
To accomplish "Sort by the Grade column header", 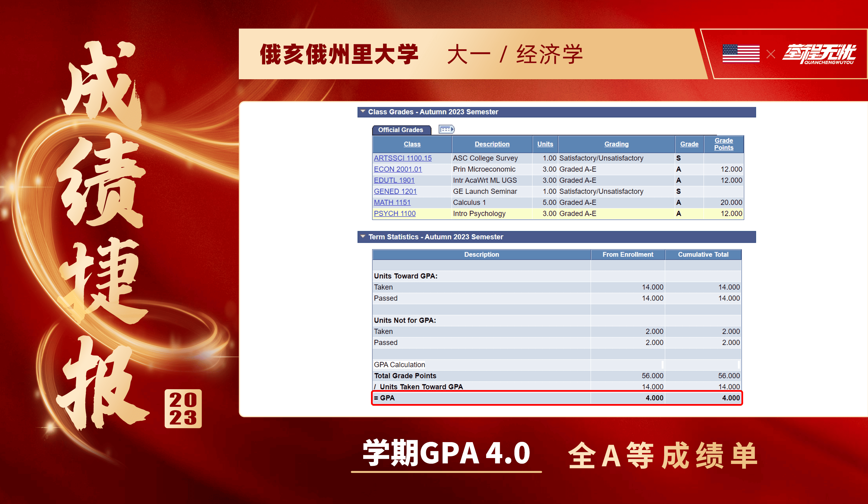I will click(689, 144).
